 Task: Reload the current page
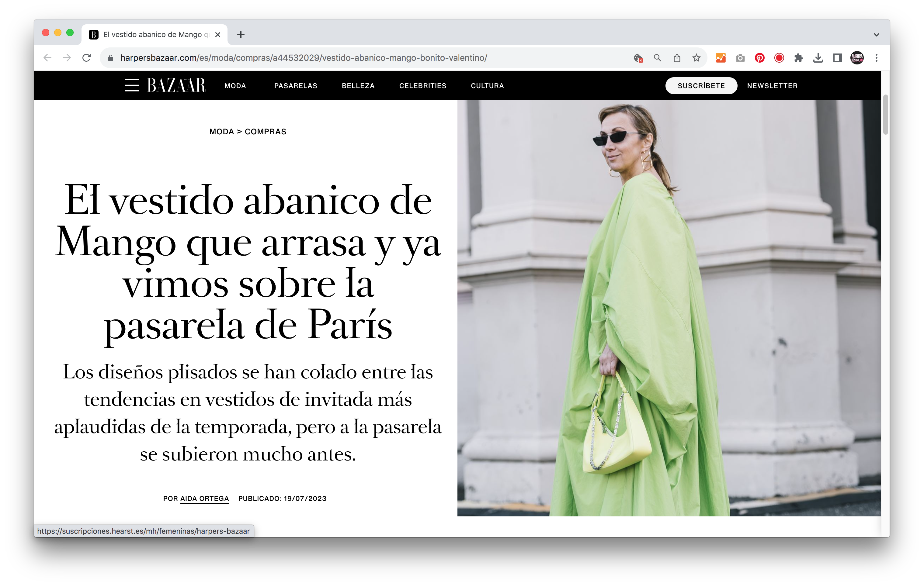point(87,58)
